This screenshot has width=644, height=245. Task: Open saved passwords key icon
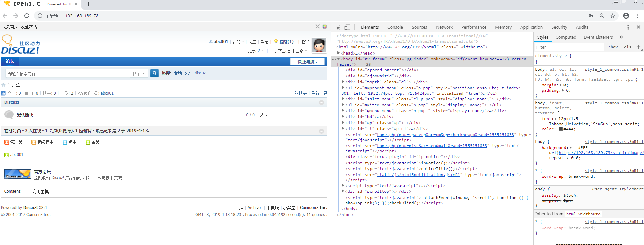[591, 16]
